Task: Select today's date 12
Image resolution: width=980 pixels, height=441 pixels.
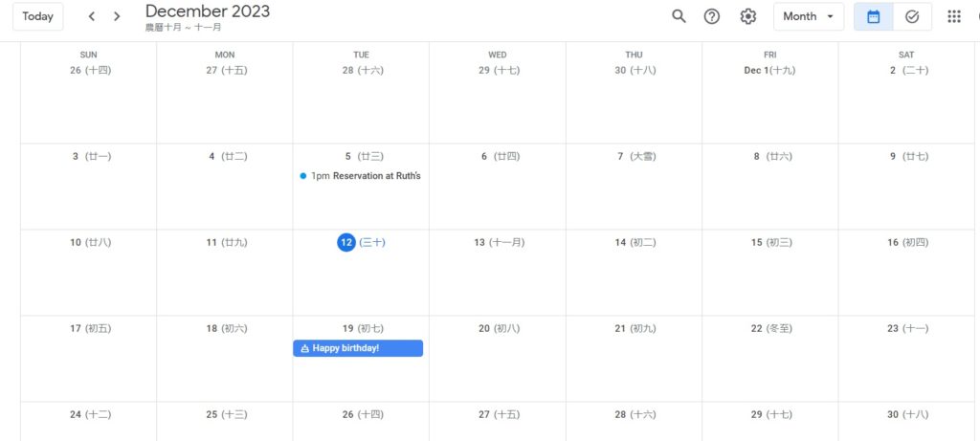Action: pyautogui.click(x=345, y=243)
